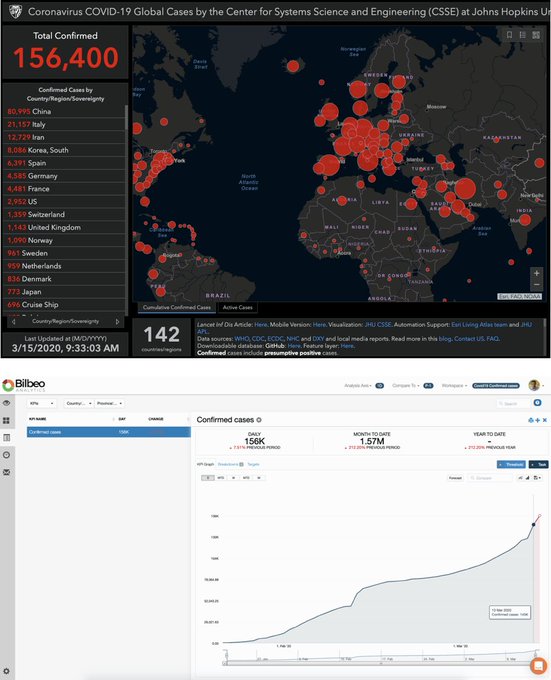Open the GitHub 'Here' database link
This screenshot has width=551, height=680.
click(294, 346)
